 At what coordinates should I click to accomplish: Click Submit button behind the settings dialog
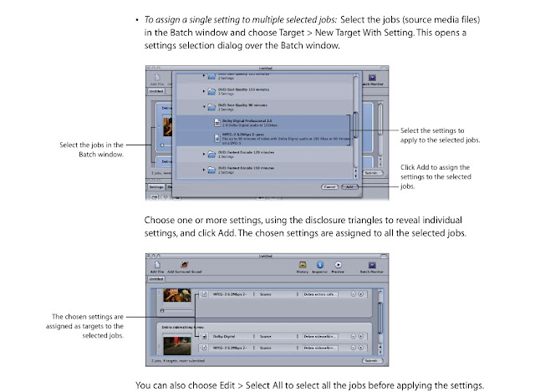(372, 173)
